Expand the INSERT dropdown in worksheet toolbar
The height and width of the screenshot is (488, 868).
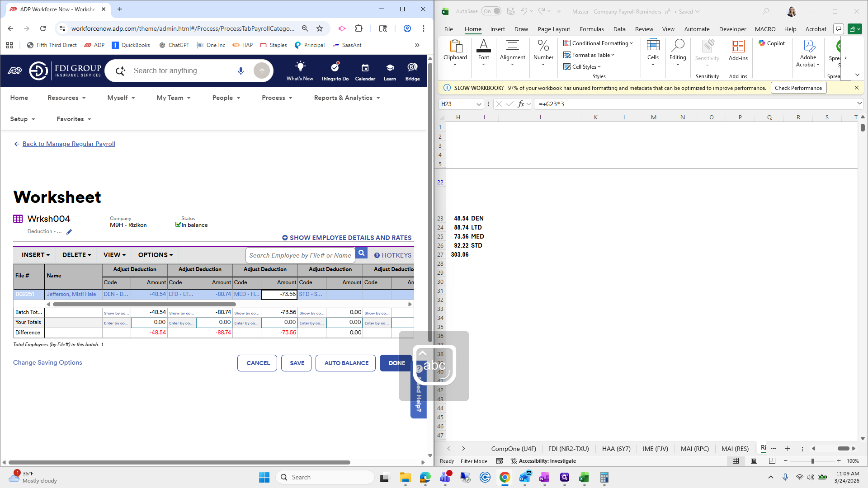pos(36,255)
